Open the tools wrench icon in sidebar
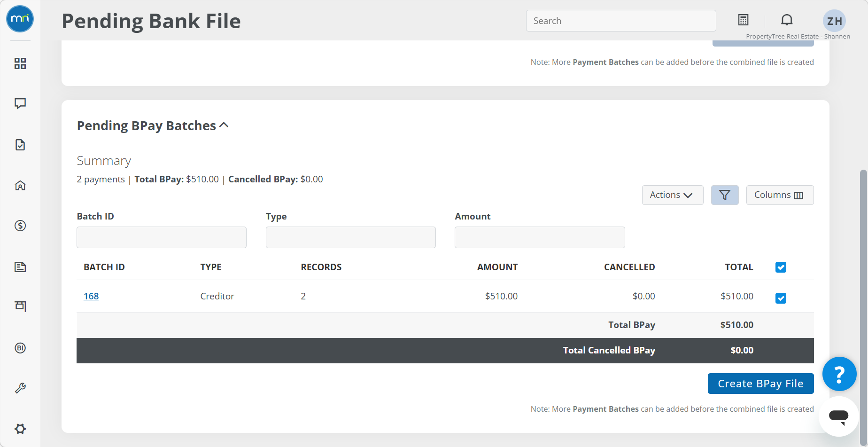 click(20, 388)
